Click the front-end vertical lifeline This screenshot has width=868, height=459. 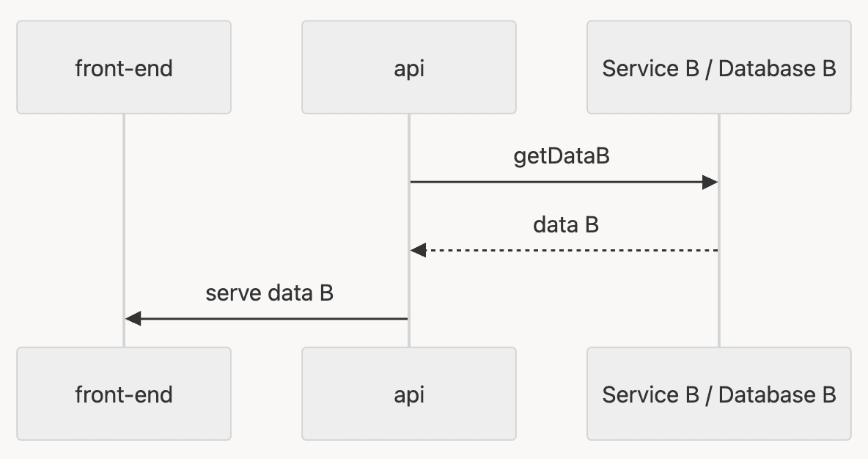point(124,220)
